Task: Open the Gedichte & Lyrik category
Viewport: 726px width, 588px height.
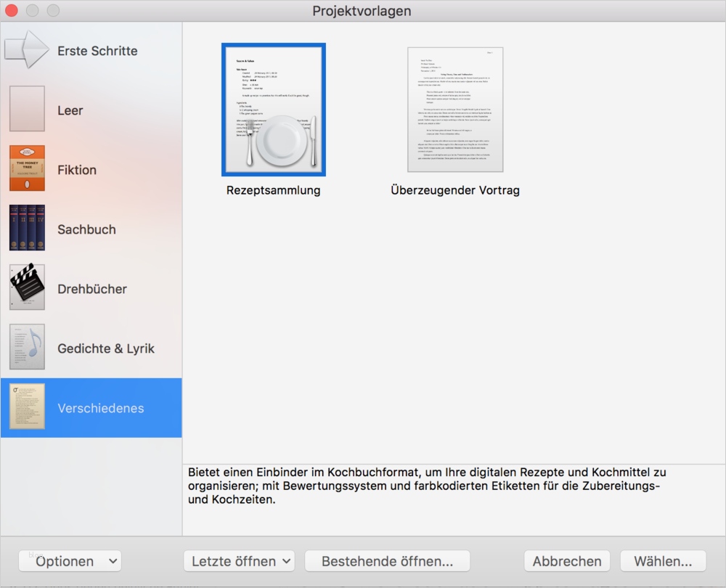Action: [x=106, y=348]
